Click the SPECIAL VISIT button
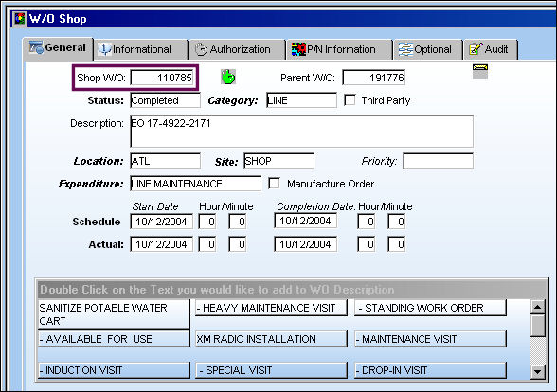The image size is (557, 392). coord(271,370)
